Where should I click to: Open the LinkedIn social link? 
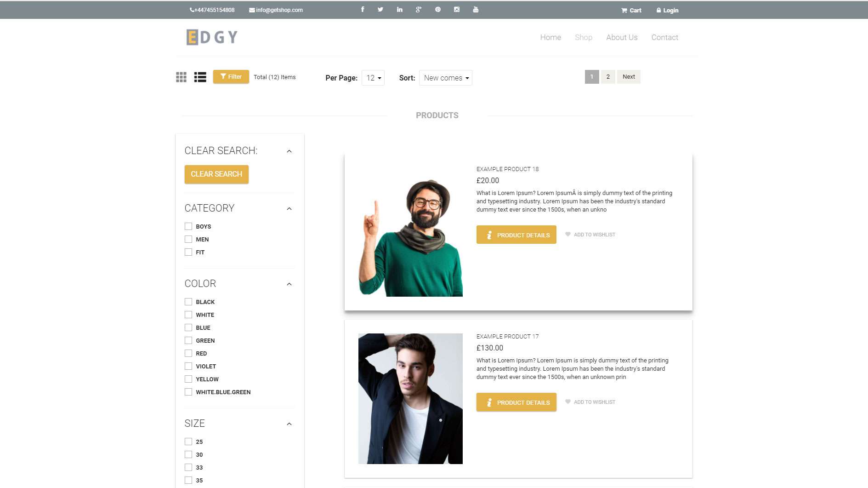[399, 10]
